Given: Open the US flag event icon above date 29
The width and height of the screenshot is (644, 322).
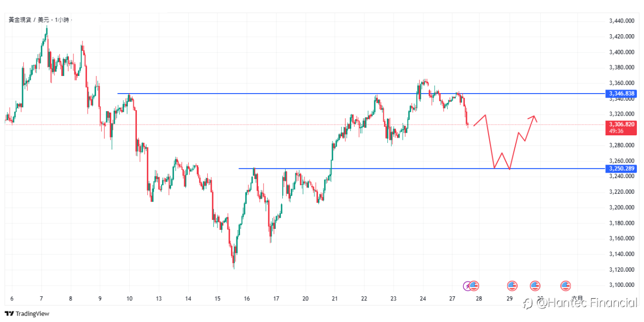Looking at the screenshot, I should tap(512, 285).
